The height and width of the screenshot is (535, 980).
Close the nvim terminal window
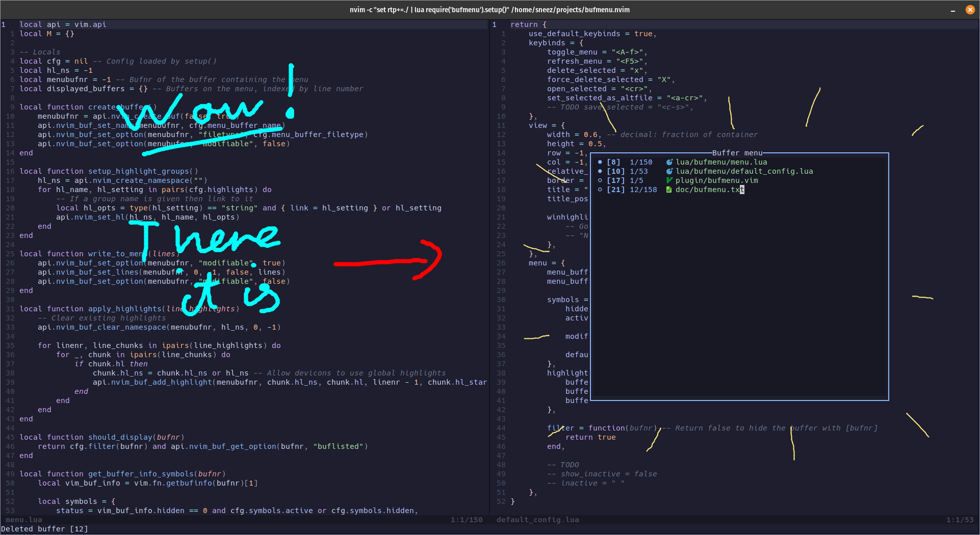coord(970,10)
